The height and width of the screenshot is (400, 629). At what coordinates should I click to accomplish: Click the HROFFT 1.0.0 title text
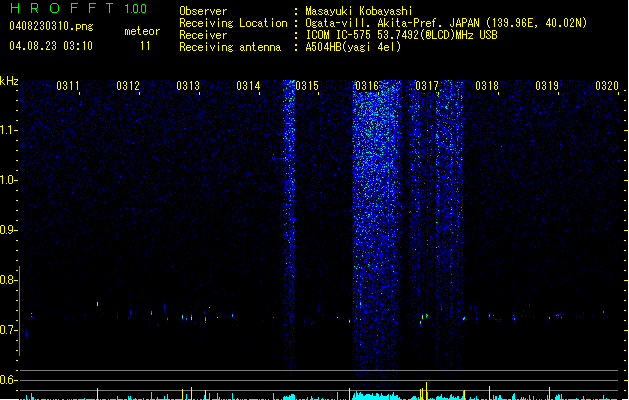click(x=78, y=8)
